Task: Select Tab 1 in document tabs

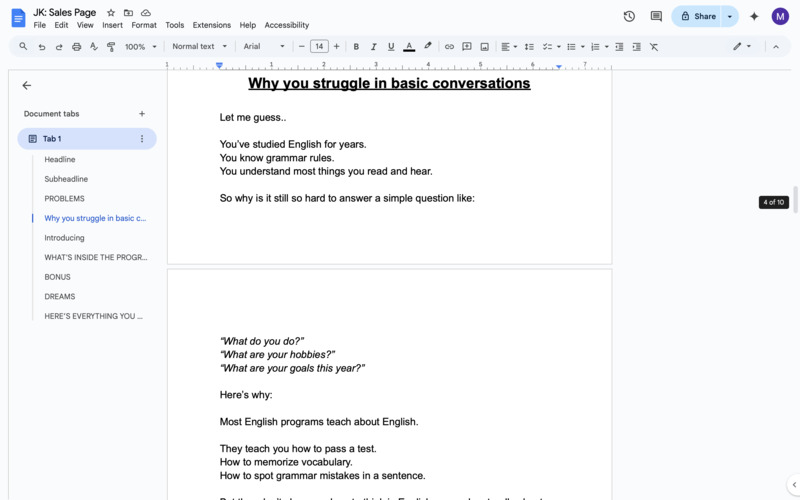Action: (x=87, y=139)
